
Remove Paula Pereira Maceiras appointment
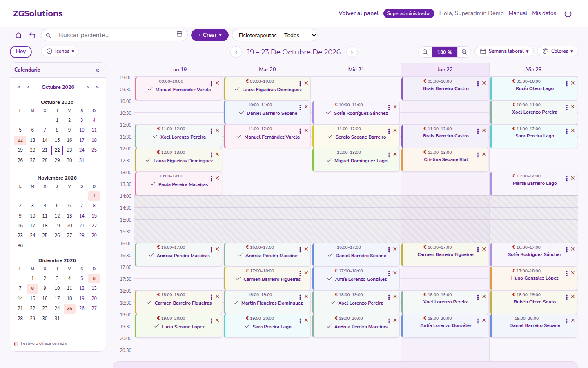[217, 178]
